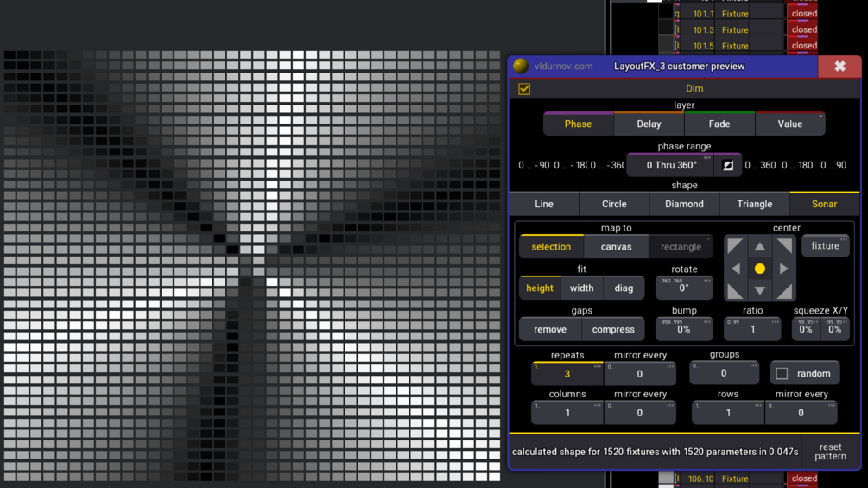
Task: Set fit mode to height
Action: coord(540,288)
